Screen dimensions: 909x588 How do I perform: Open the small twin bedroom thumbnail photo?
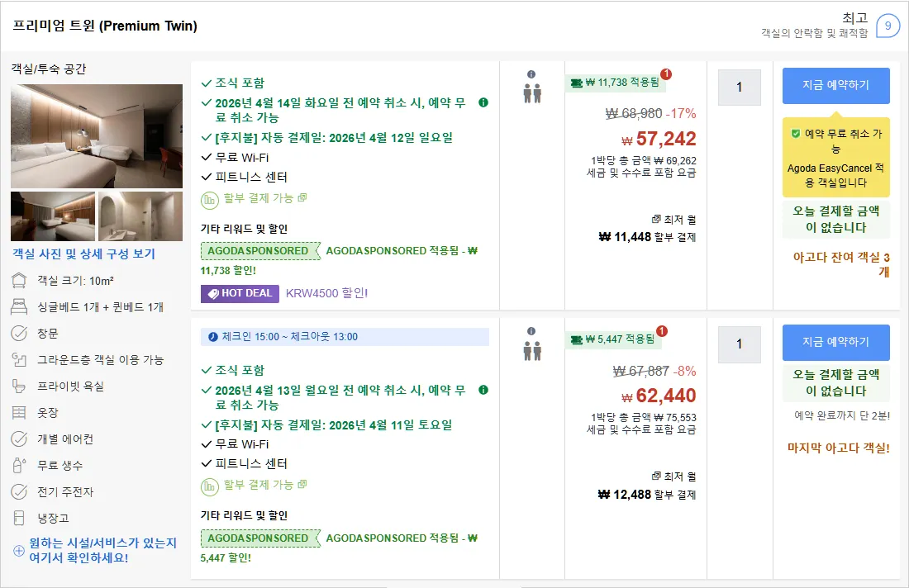(53, 216)
